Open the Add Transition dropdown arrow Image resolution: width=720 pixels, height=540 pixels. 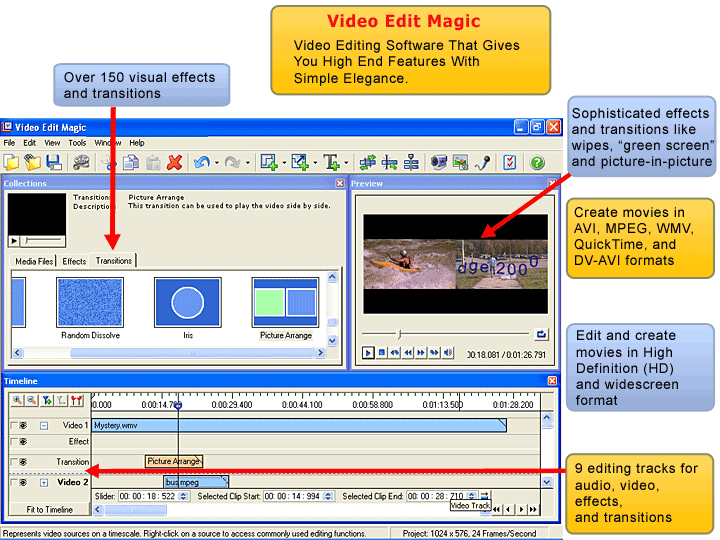(315, 162)
